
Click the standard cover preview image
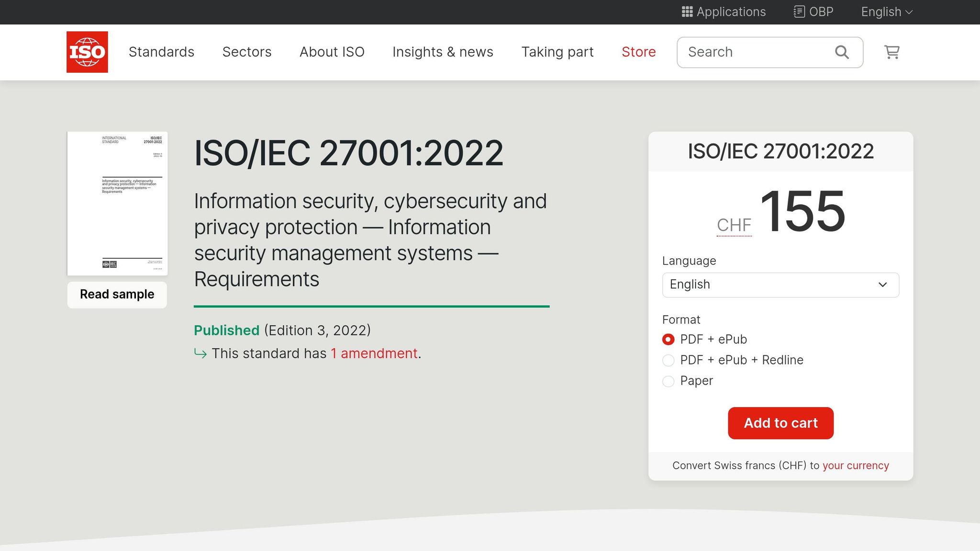coord(117,203)
